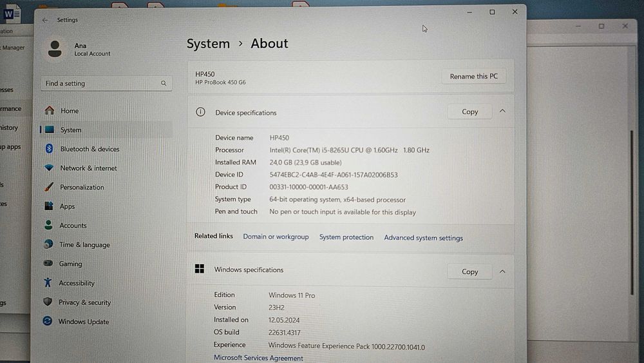Image resolution: width=644 pixels, height=363 pixels.
Task: Click the OS build value 22631.4317
Action: coord(284,333)
